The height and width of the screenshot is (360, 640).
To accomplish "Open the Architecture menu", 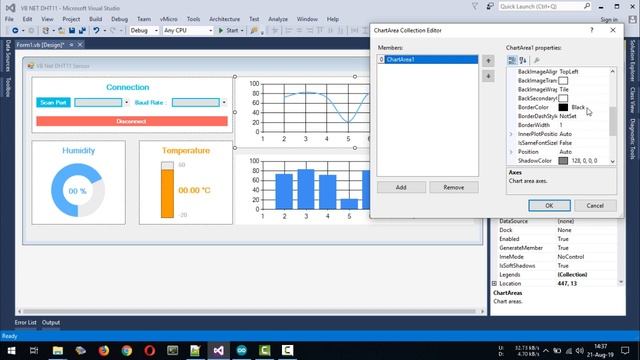I will [x=224, y=19].
